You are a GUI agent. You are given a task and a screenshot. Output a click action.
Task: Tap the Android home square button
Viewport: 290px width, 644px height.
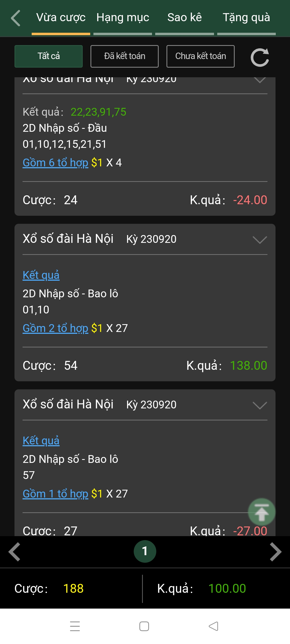click(144, 626)
